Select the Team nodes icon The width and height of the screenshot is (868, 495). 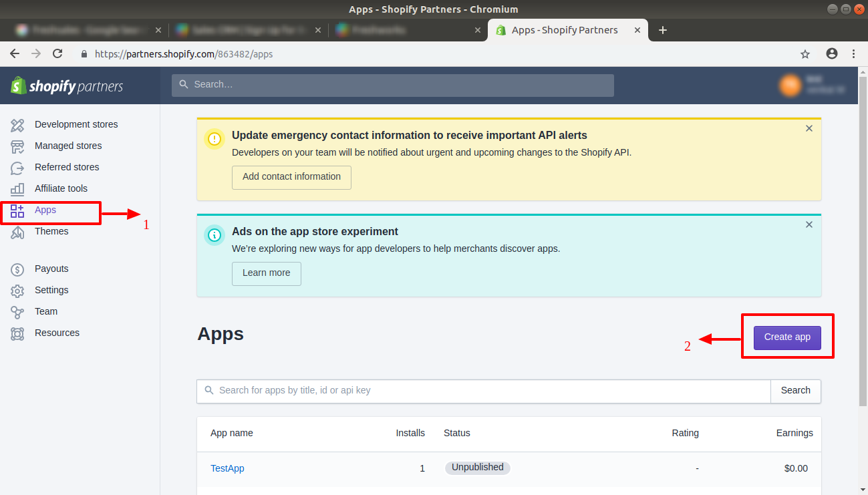click(x=17, y=312)
